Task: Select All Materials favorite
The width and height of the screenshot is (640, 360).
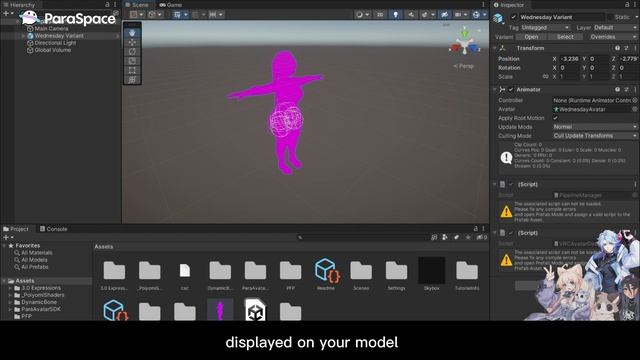Action: point(33,253)
